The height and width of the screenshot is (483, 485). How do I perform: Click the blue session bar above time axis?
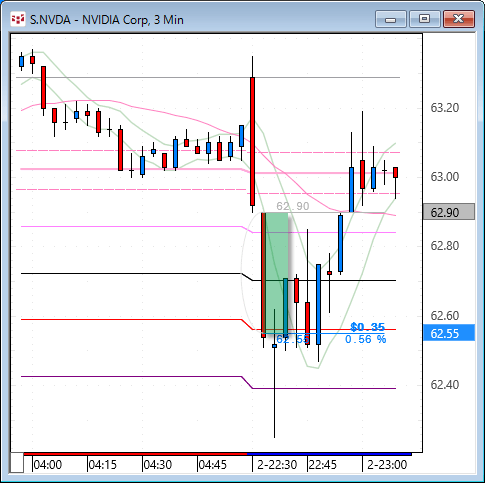(x=329, y=454)
